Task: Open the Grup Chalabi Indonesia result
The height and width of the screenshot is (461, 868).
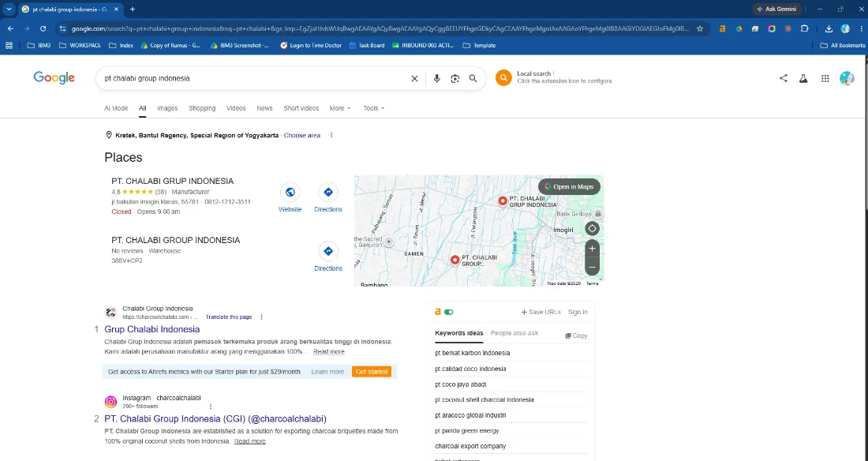Action: click(152, 329)
